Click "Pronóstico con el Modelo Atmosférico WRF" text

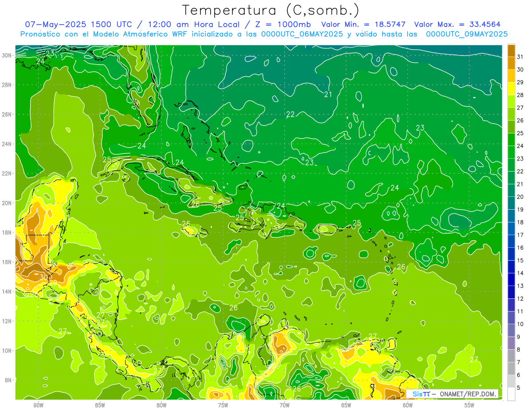pos(104,34)
